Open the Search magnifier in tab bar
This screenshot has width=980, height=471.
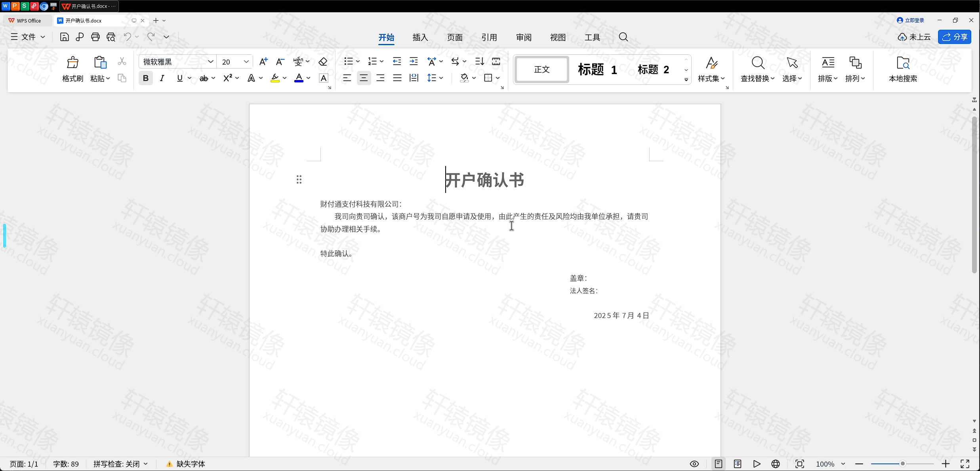click(623, 37)
